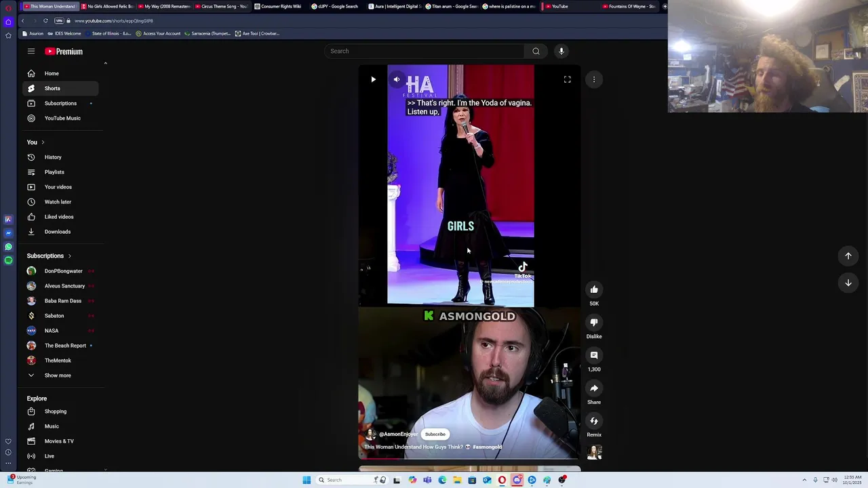Reload the page with browser refresh
Image resolution: width=868 pixels, height=488 pixels.
click(x=45, y=20)
